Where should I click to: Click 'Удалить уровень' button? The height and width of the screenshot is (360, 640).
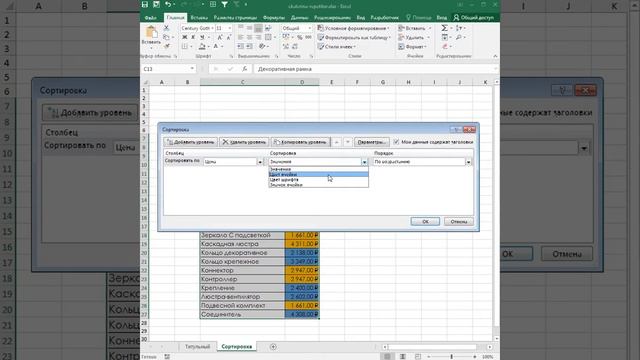tap(244, 142)
